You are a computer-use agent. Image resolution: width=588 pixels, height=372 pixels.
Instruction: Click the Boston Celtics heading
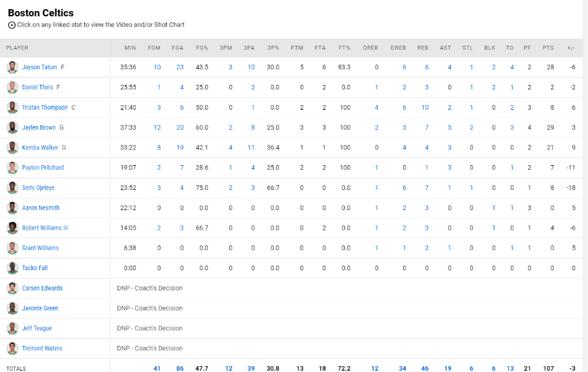41,13
